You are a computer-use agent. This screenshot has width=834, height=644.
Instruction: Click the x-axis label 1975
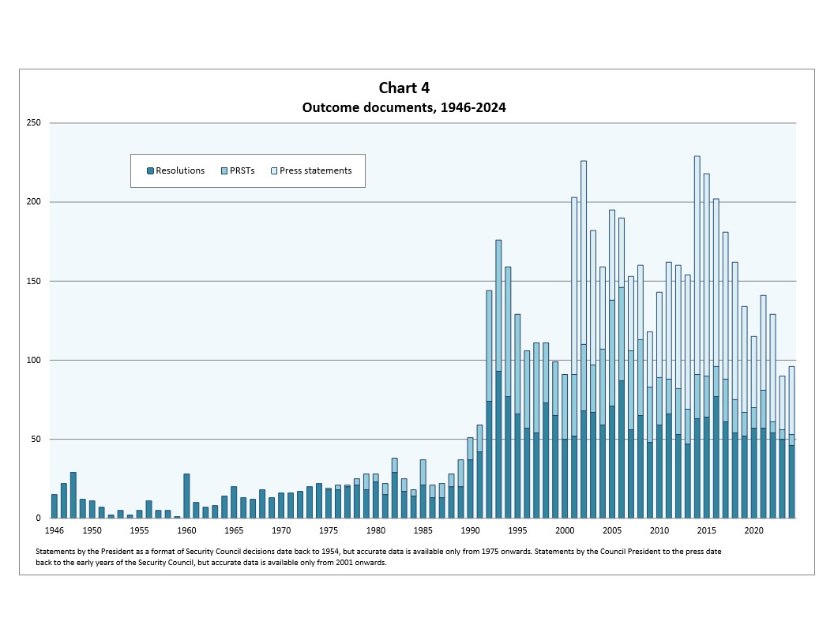pyautogui.click(x=329, y=530)
